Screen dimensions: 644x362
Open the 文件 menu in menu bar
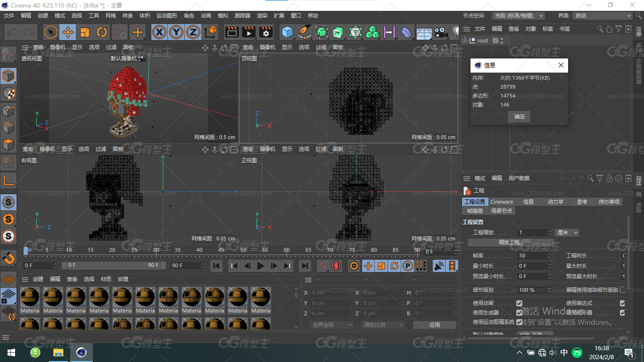click(9, 16)
